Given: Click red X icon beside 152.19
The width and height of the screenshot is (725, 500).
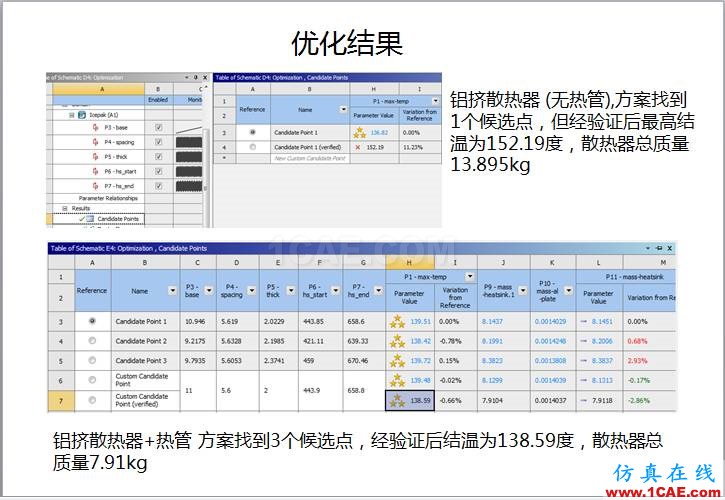Looking at the screenshot, I should pos(358,147).
